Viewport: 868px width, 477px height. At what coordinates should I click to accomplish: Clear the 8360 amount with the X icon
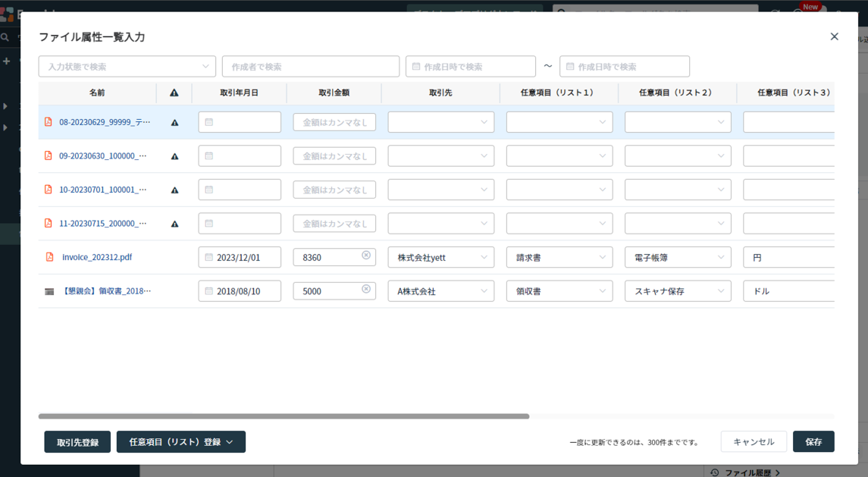pyautogui.click(x=366, y=256)
